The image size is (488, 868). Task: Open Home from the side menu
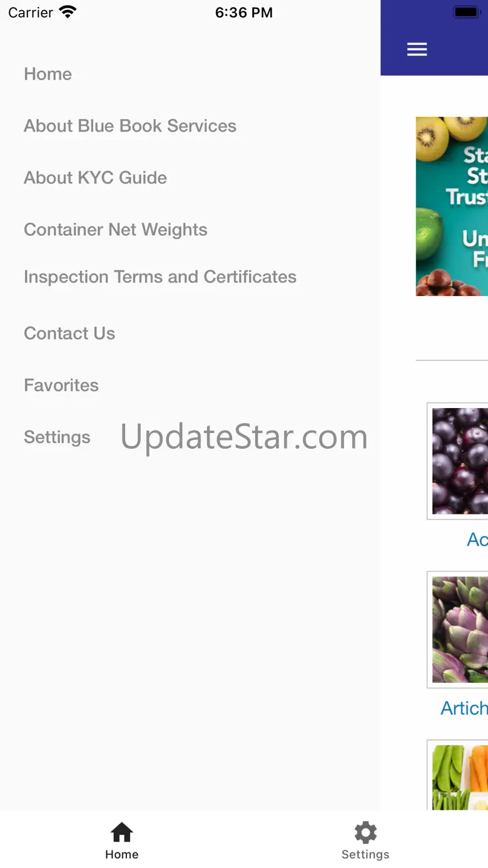click(48, 74)
